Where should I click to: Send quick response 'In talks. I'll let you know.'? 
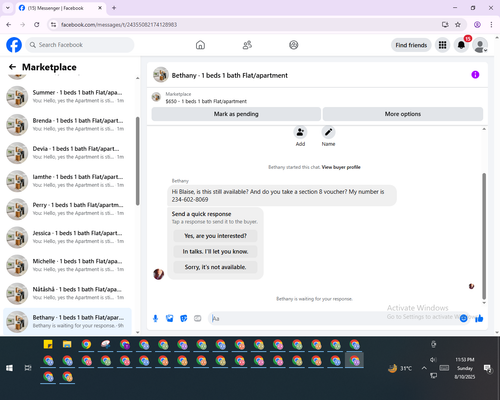[215, 252]
